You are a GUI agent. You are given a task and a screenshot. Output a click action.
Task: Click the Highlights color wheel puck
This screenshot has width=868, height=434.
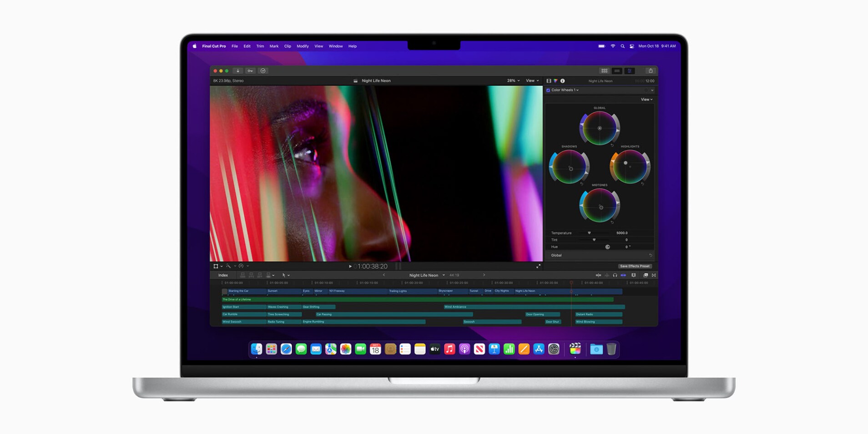pyautogui.click(x=626, y=163)
